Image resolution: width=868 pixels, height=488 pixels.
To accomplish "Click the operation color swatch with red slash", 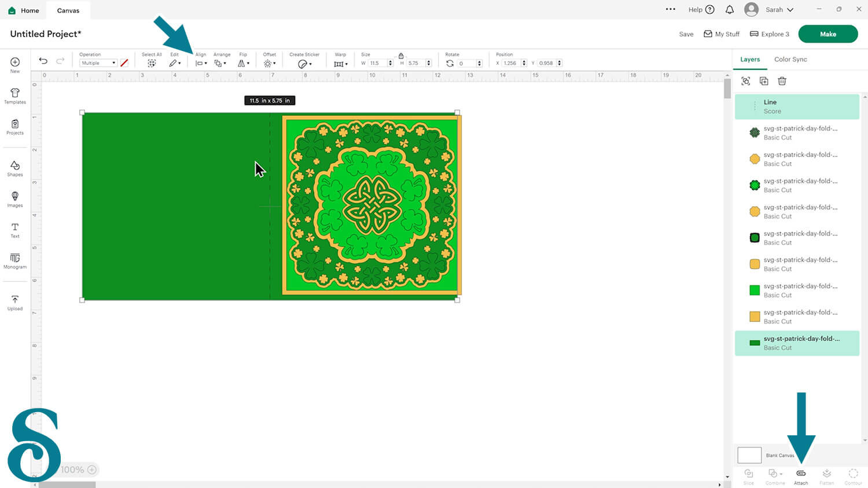I will tap(124, 63).
